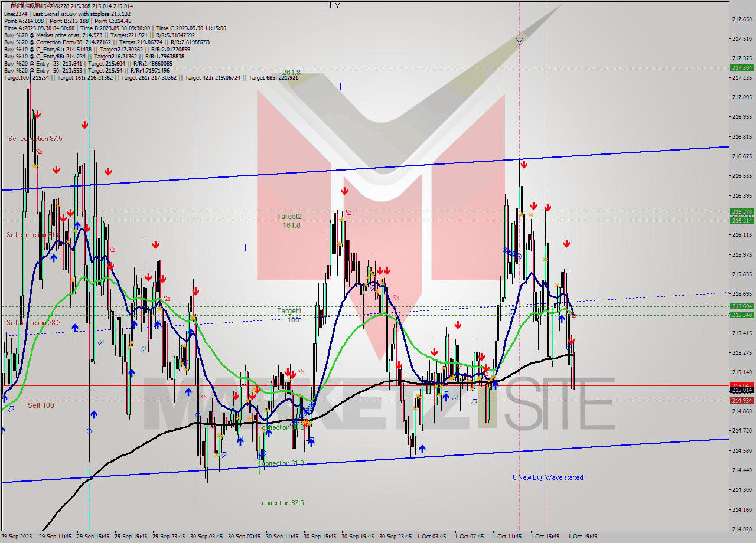
Task: Click the 215.975 price axis value
Action: (742, 254)
